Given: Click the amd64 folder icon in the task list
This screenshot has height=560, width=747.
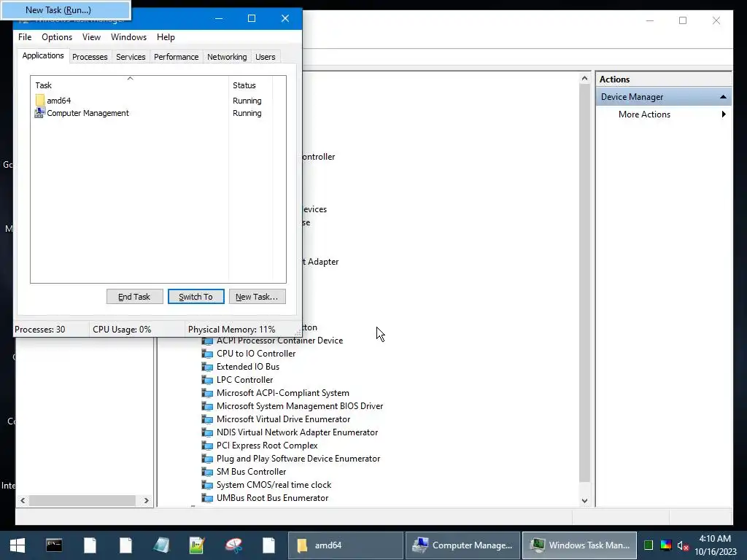Looking at the screenshot, I should [40, 100].
